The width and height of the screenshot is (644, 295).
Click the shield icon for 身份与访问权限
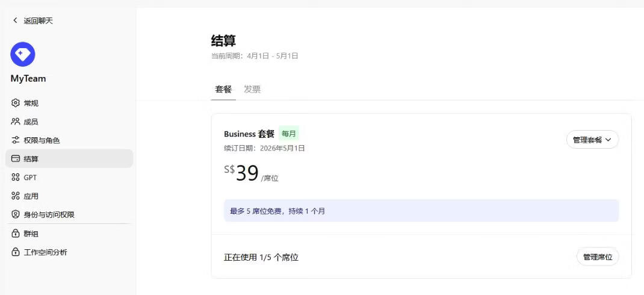click(16, 214)
